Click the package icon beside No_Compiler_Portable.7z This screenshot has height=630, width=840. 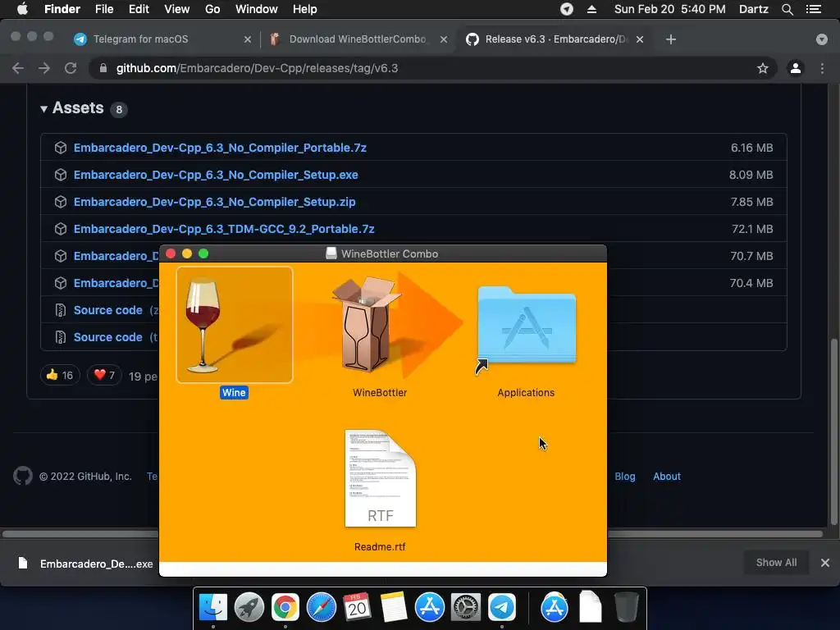(x=61, y=148)
